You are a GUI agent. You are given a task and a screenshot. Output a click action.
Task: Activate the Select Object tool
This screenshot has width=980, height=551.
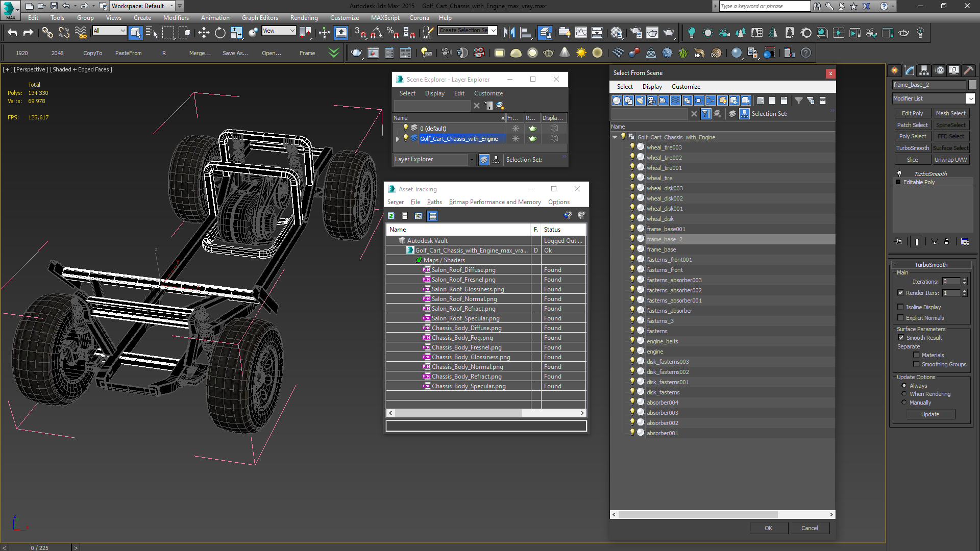point(135,33)
